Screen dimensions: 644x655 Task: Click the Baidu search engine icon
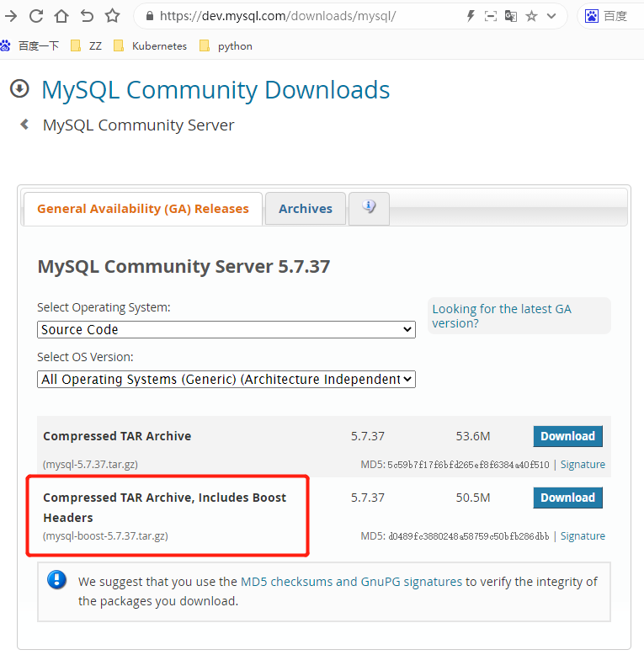[592, 16]
